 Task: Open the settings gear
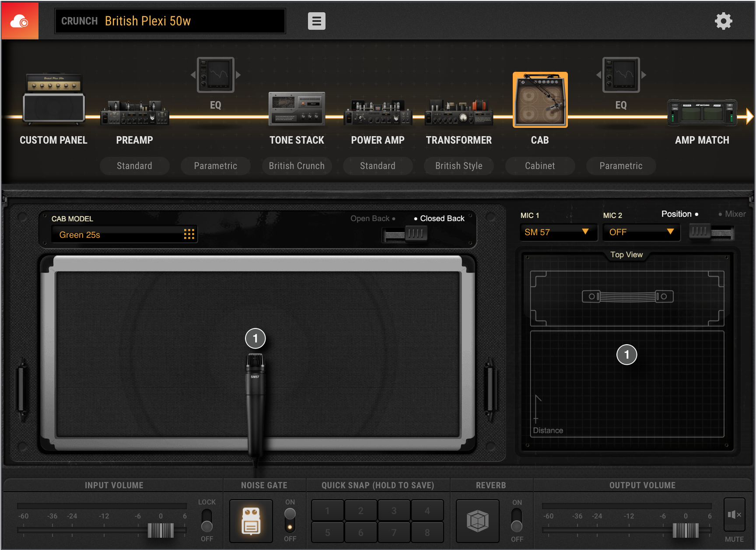(723, 21)
